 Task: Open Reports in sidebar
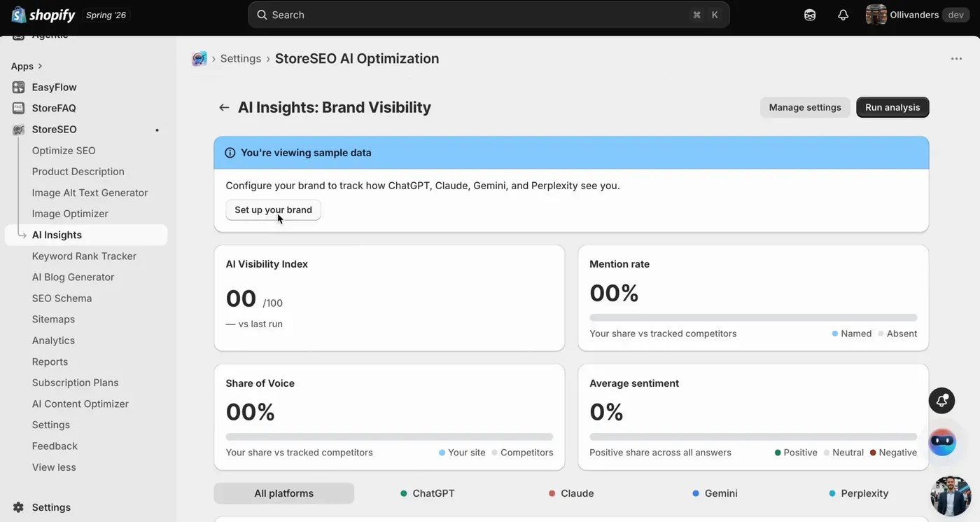click(x=50, y=362)
